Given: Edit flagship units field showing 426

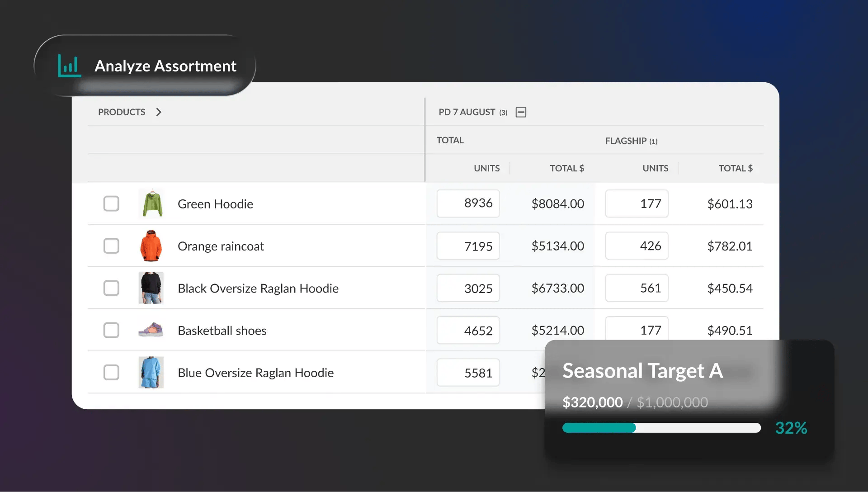Looking at the screenshot, I should click(637, 246).
